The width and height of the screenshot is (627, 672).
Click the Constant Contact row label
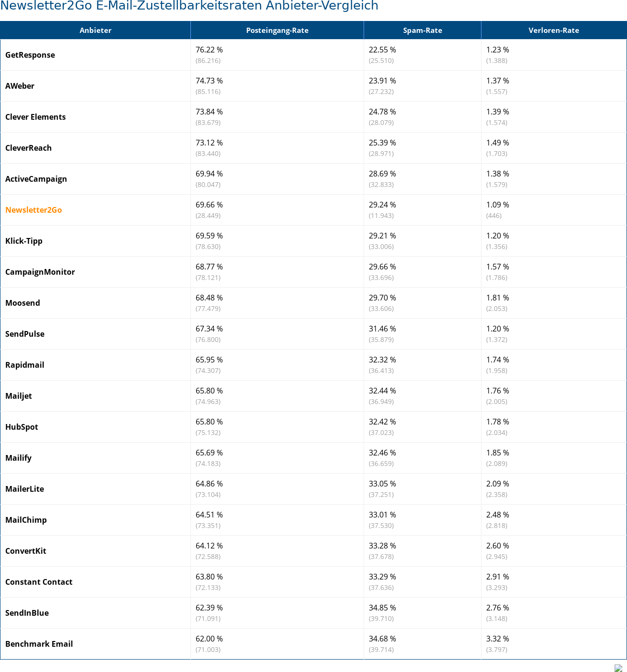coord(39,582)
